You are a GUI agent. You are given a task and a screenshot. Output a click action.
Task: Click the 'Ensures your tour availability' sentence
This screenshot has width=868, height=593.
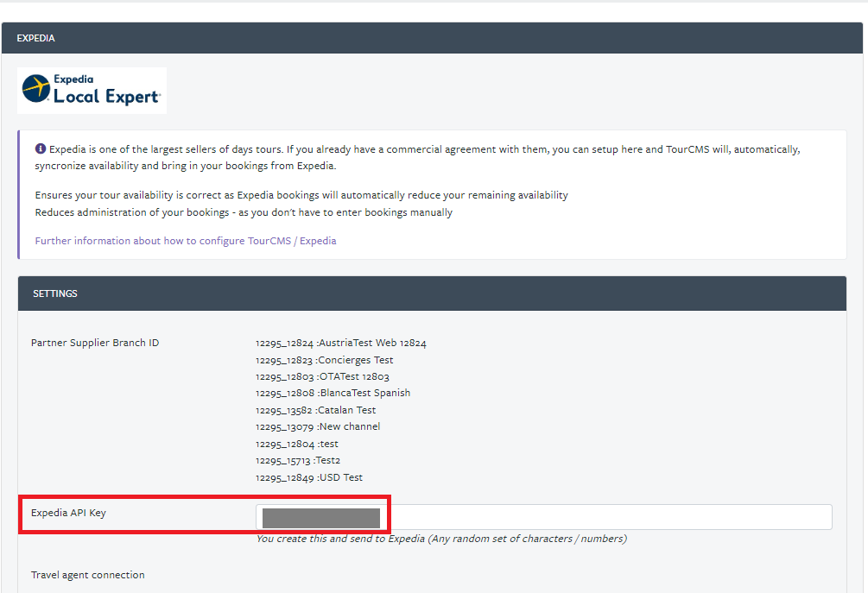tap(301, 195)
